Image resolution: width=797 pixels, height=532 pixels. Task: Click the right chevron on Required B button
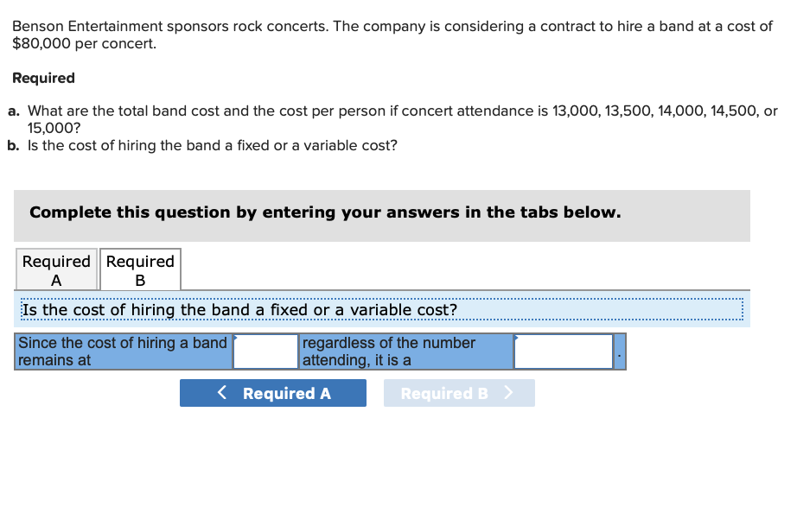tap(508, 393)
